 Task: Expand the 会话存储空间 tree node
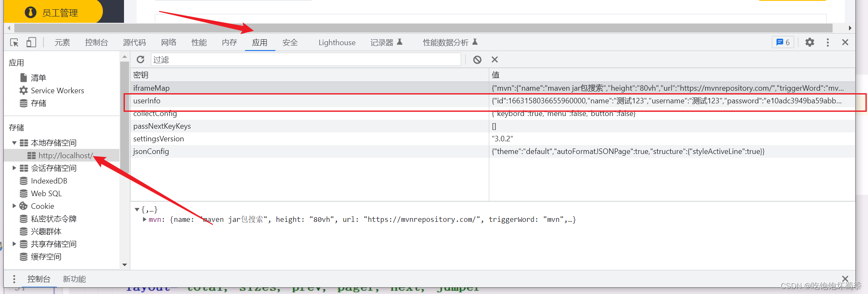[x=14, y=168]
